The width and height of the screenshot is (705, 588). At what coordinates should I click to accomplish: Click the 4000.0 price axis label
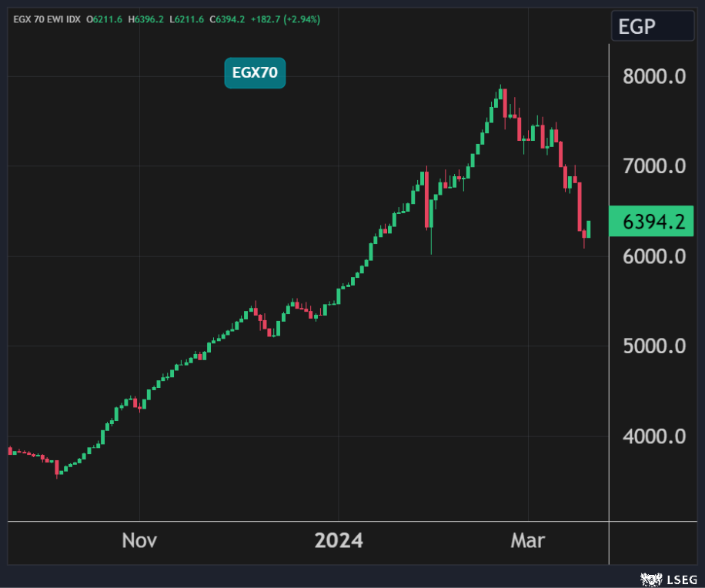pos(653,436)
